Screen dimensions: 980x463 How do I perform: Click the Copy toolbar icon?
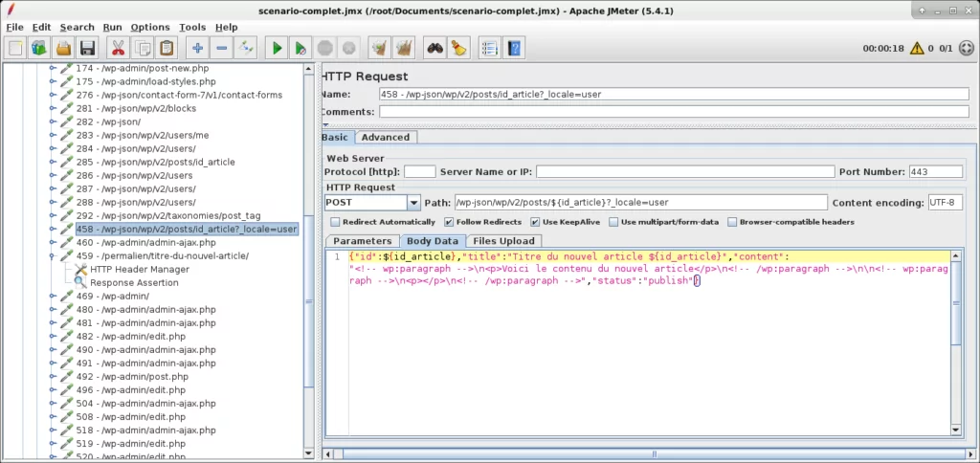point(144,48)
